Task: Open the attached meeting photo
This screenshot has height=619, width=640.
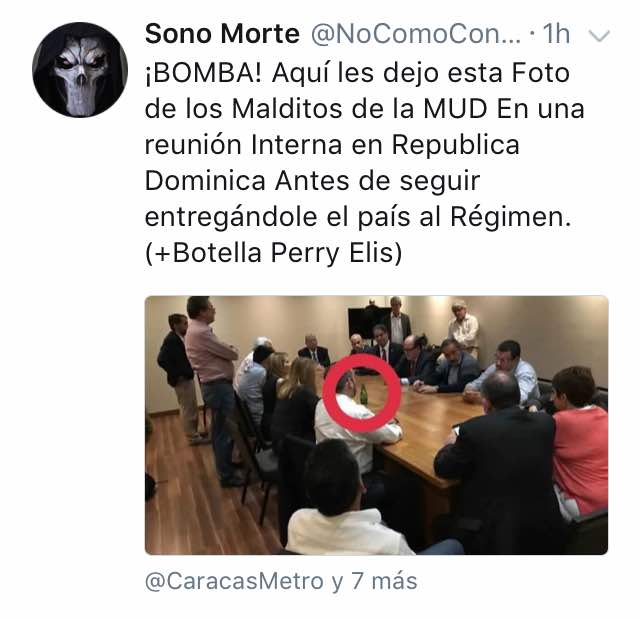Action: 376,425
